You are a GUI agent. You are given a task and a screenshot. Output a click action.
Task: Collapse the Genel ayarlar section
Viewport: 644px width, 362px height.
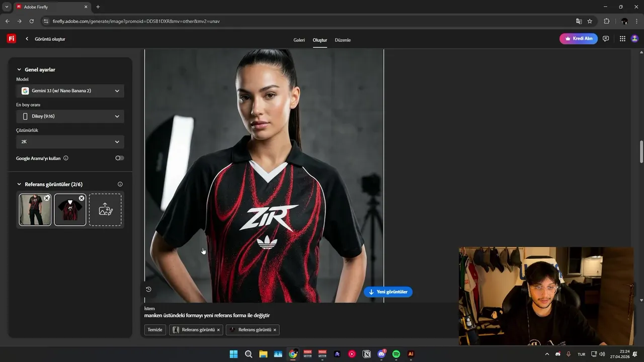(x=19, y=70)
